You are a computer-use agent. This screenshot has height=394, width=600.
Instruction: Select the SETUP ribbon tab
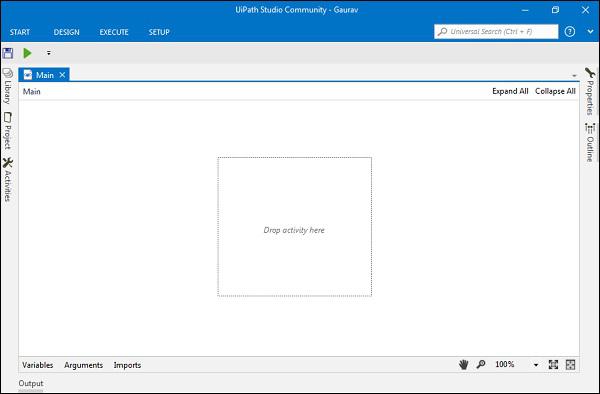pos(159,32)
